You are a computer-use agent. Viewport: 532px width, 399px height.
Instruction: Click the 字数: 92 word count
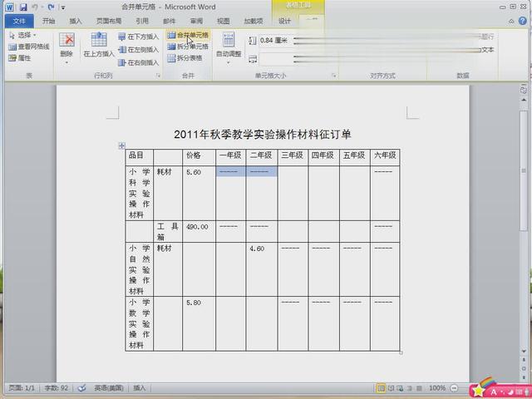click(56, 388)
